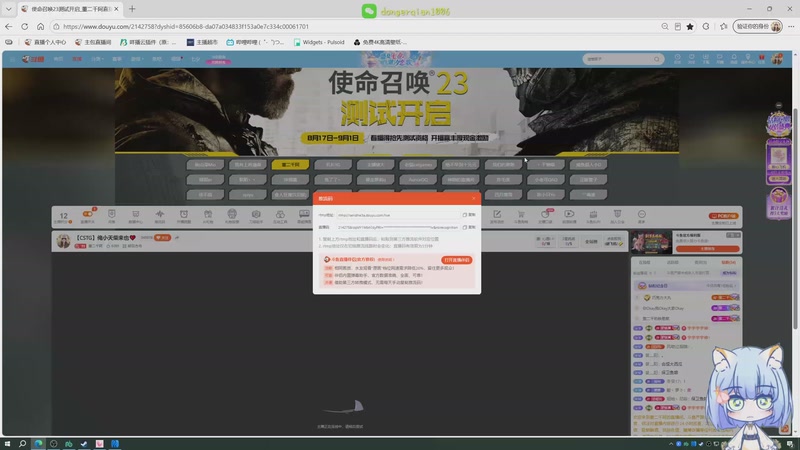Select the highlighted yellow category tag pill

click(290, 165)
